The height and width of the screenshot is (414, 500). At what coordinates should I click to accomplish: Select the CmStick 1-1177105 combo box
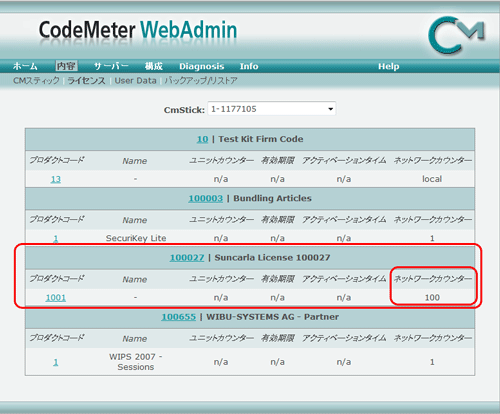272,109
